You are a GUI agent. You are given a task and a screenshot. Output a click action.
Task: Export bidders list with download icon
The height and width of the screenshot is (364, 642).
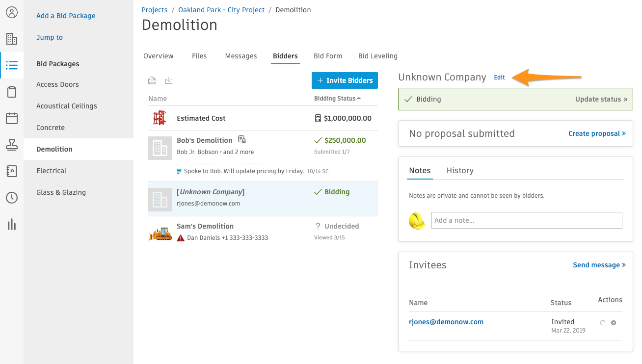[169, 80]
